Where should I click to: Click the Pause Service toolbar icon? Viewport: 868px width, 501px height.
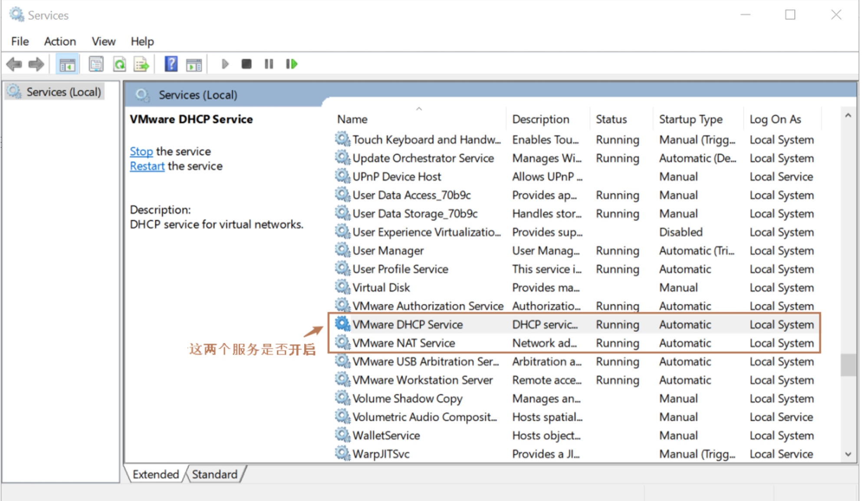(269, 64)
